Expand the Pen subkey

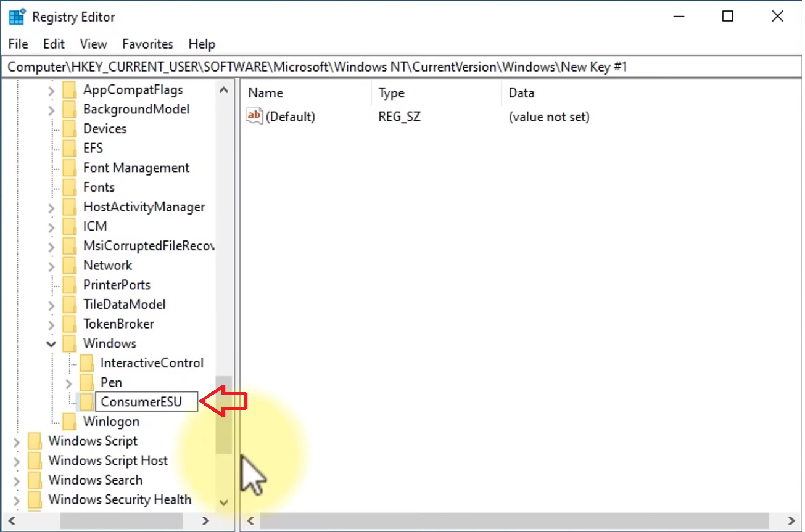click(68, 383)
